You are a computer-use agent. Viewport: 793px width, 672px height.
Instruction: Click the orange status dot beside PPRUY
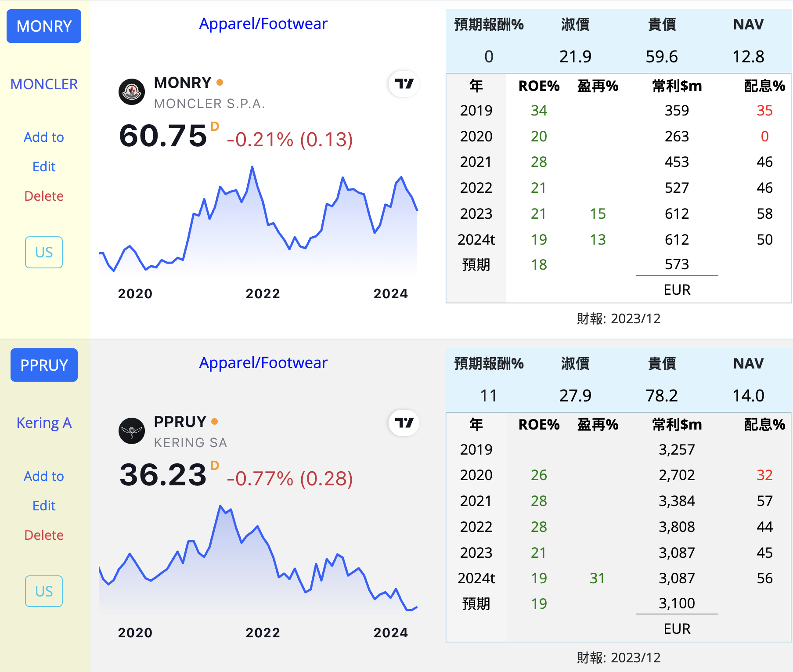(215, 421)
